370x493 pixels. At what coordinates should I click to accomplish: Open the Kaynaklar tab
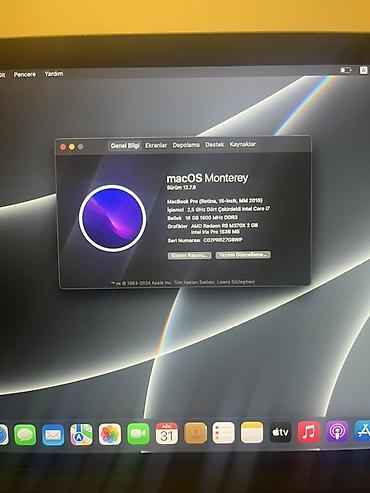tap(243, 144)
